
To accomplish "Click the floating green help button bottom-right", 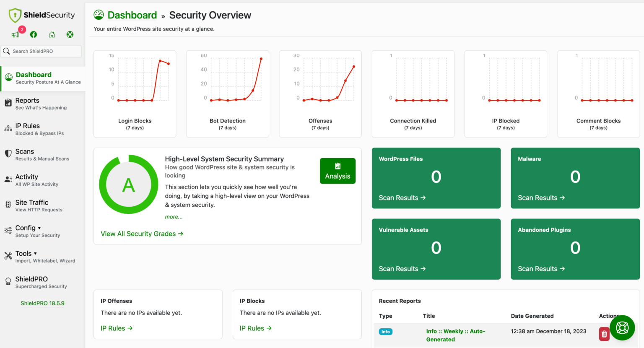I will click(x=622, y=327).
